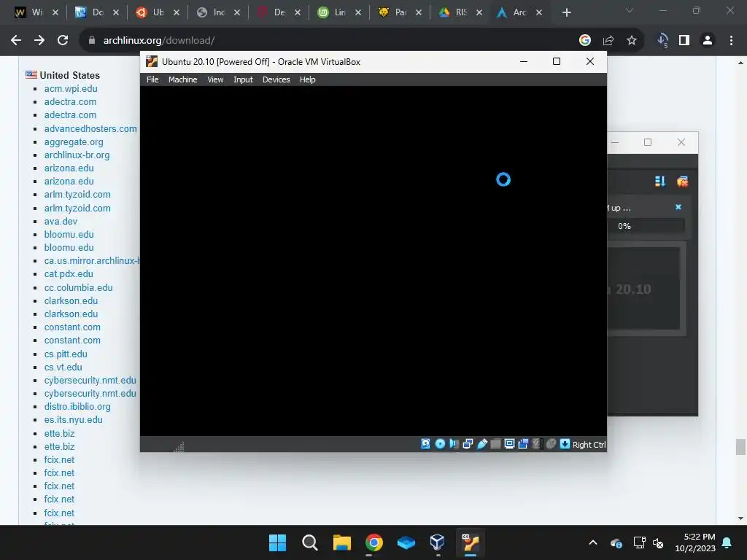Click the notification center icon in VirtualBox Manager toolbar
747x560 pixels.
click(x=682, y=182)
